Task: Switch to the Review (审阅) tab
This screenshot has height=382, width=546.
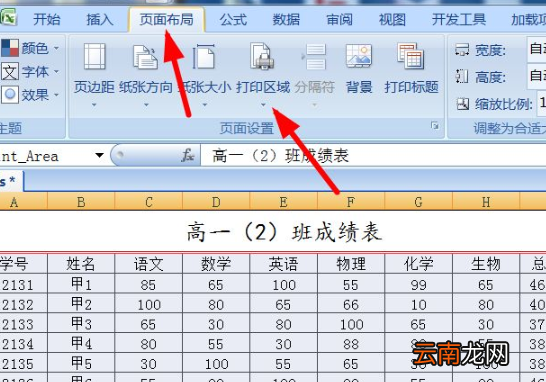Action: click(x=339, y=20)
